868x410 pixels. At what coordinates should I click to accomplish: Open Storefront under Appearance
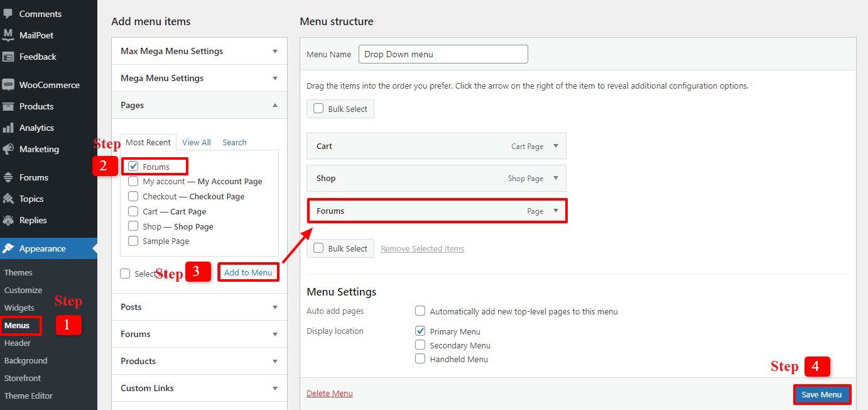23,378
